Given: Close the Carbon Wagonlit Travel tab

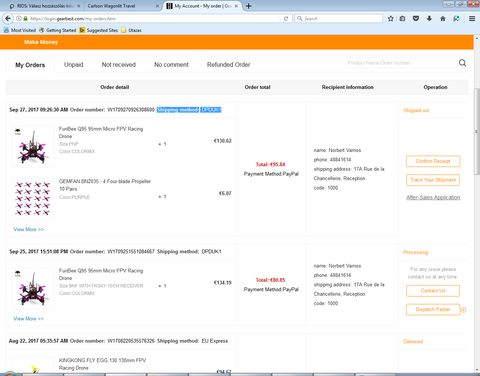Looking at the screenshot, I should [x=157, y=6].
